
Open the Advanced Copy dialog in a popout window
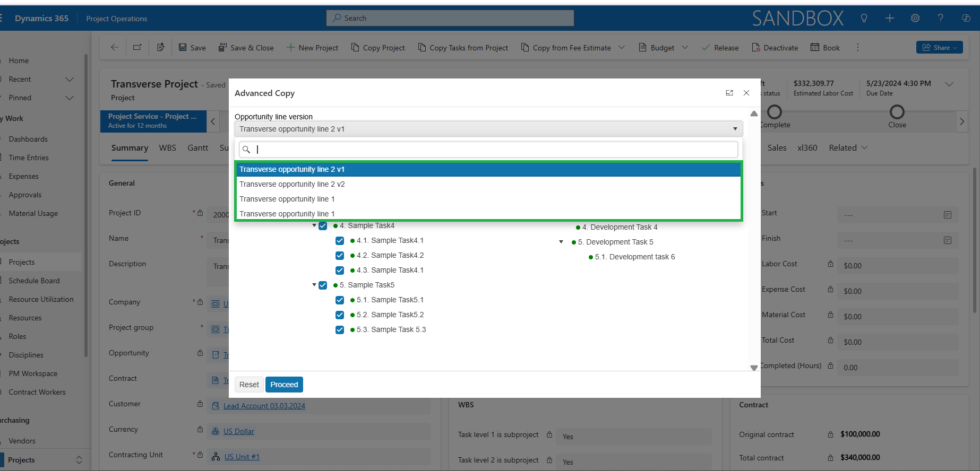(729, 93)
